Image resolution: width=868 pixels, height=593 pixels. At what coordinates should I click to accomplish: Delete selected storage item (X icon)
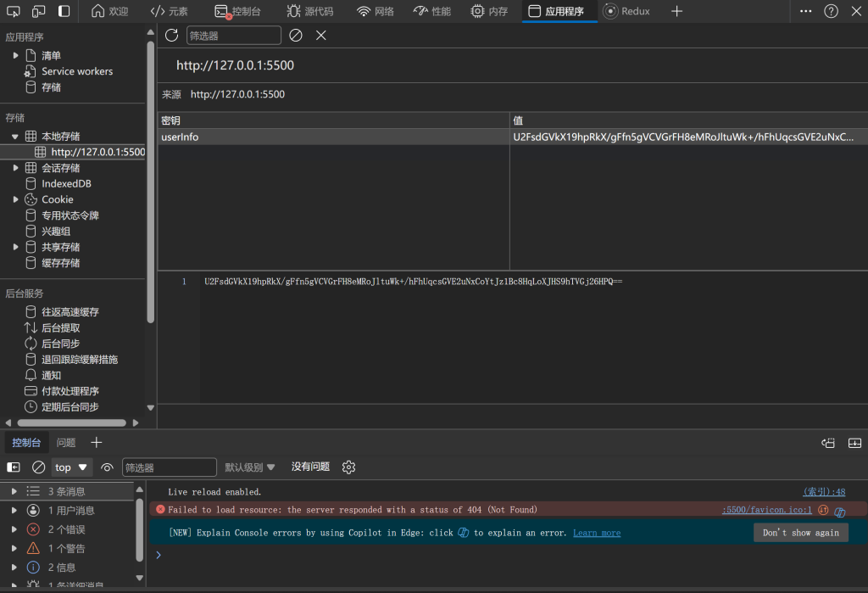click(x=321, y=35)
